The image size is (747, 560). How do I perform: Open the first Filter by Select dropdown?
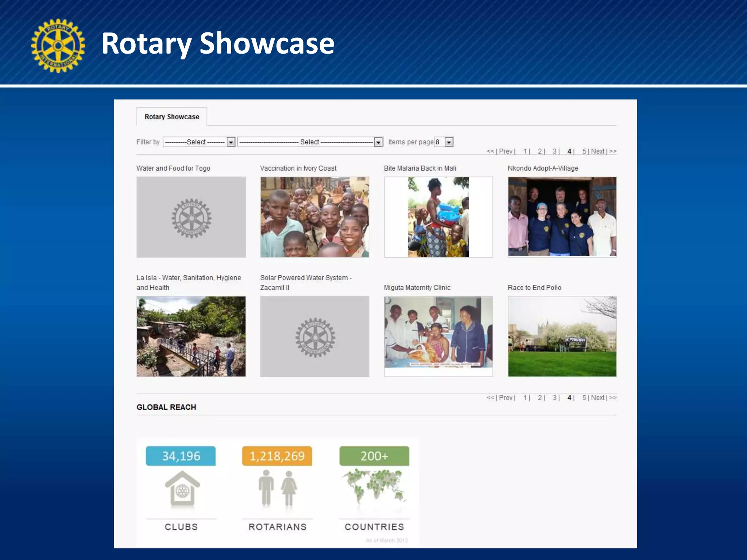click(x=199, y=142)
